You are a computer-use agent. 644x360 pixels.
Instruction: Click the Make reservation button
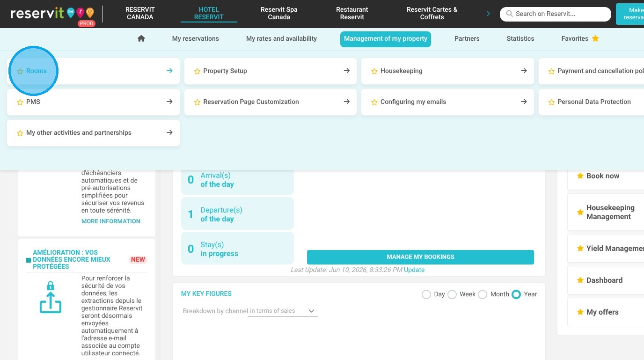pos(630,14)
